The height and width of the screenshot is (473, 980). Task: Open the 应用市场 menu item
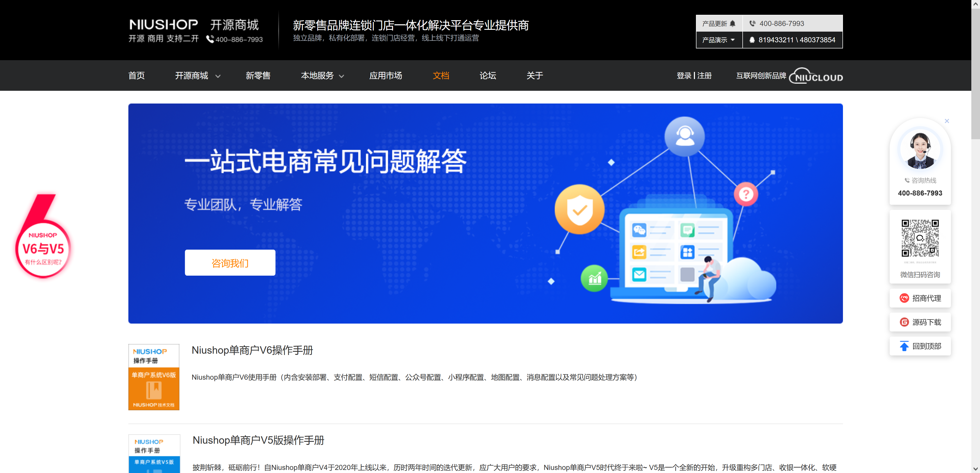[385, 76]
